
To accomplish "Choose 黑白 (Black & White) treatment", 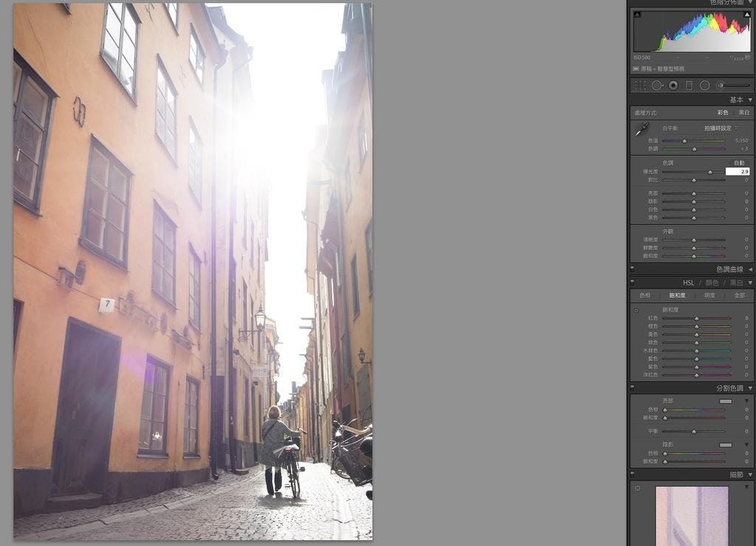I will coord(743,113).
